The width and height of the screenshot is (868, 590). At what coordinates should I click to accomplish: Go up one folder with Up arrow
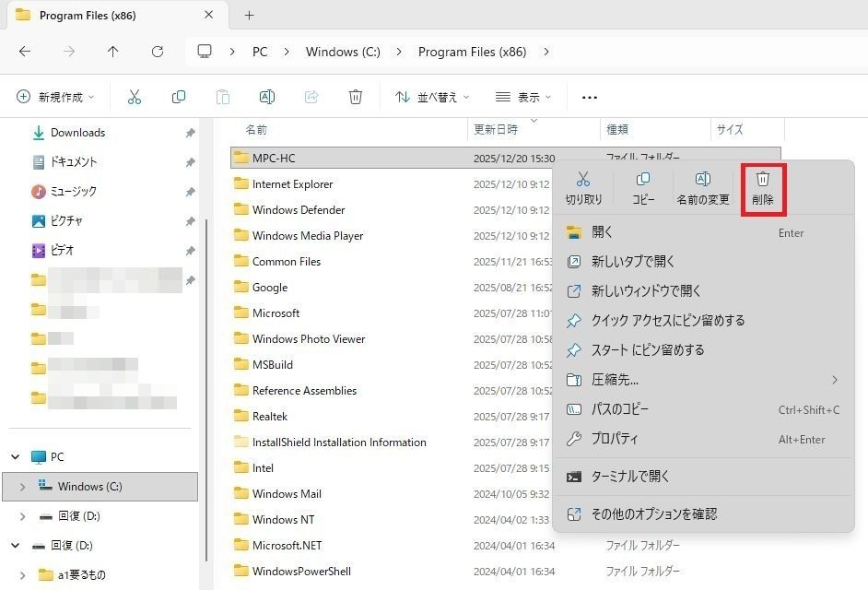(x=112, y=52)
